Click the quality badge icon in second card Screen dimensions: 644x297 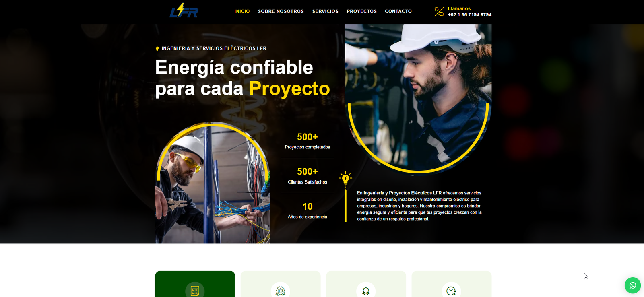[281, 291]
